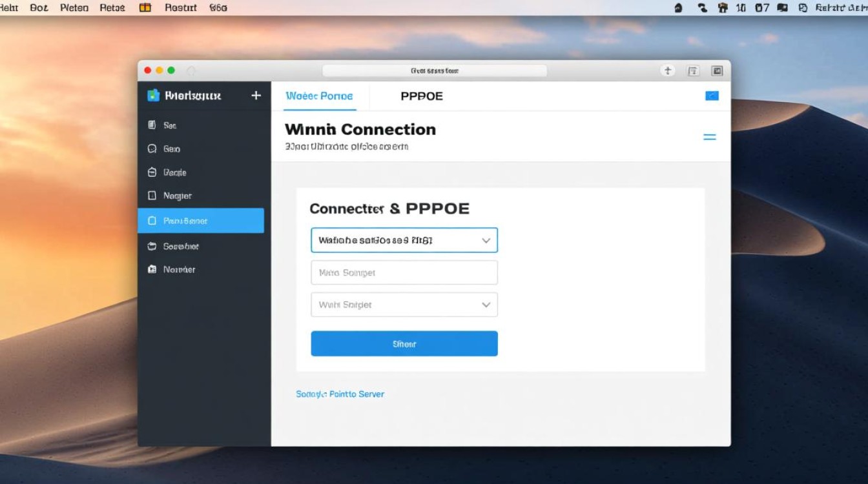
Task: Select the active blue Water Ponne tab
Action: tap(319, 96)
